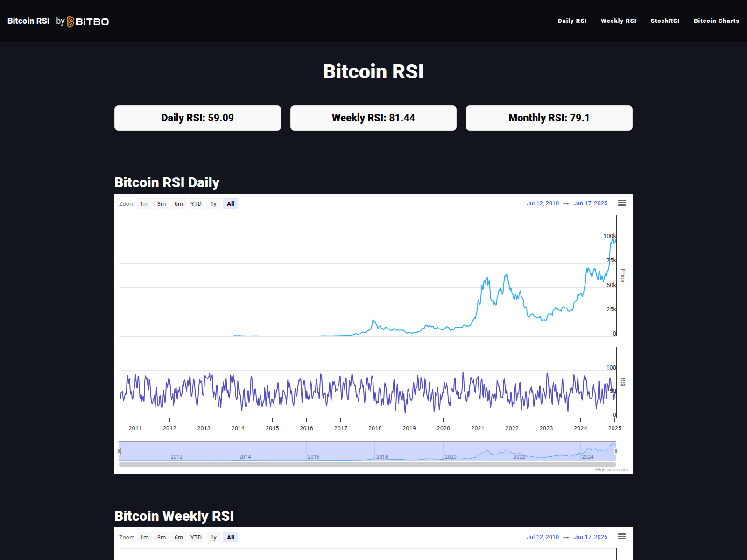Click the Bitcoin RSI site title
This screenshot has height=560, width=747.
[x=28, y=21]
